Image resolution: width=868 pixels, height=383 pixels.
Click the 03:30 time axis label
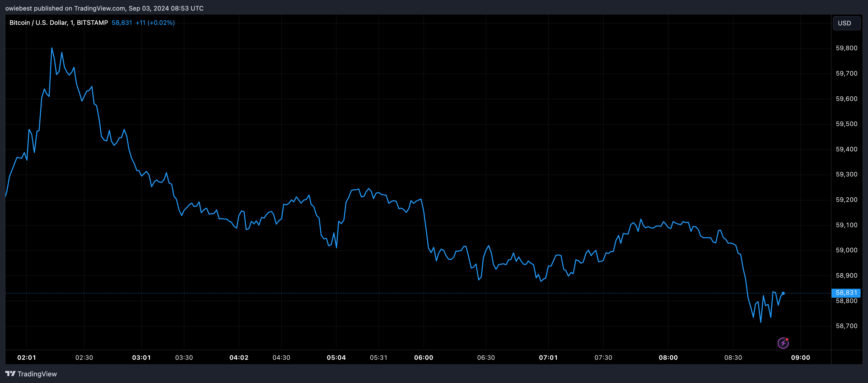[x=184, y=357]
